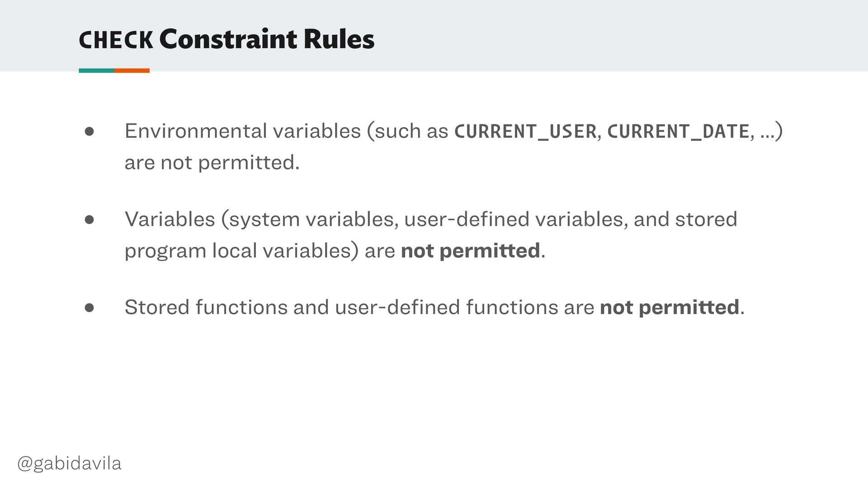Click the word CHECK in the title
868x488 pixels.
point(116,40)
